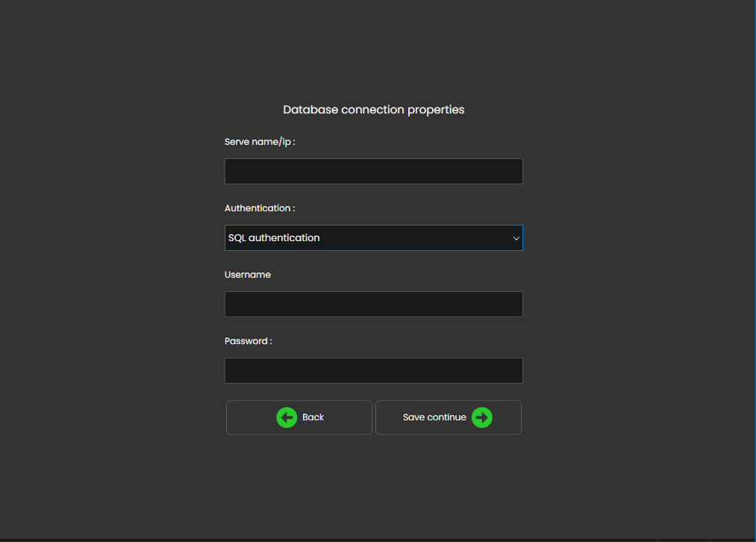The image size is (756, 542).
Task: Click the 'Serve name/ip :' label
Action: pos(260,142)
